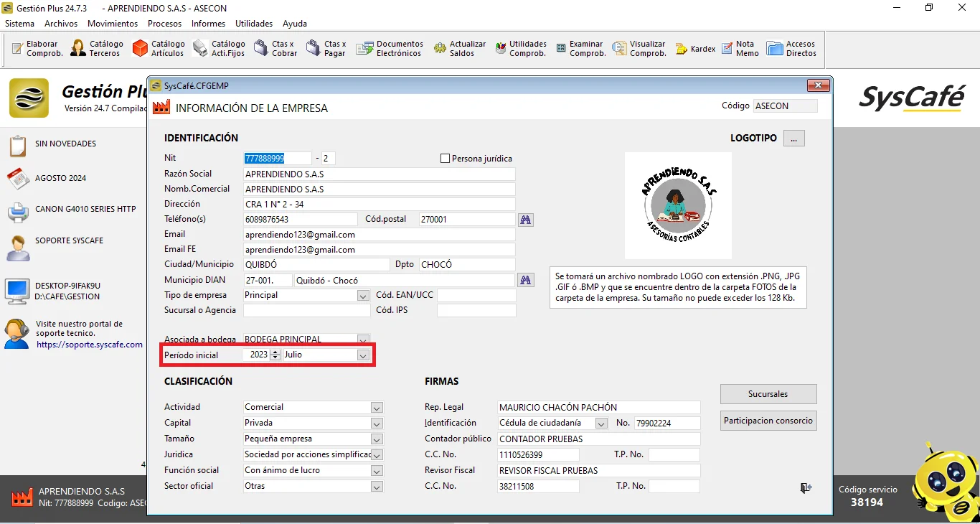Open the Período inicial month dropdown
980x524 pixels.
(363, 355)
